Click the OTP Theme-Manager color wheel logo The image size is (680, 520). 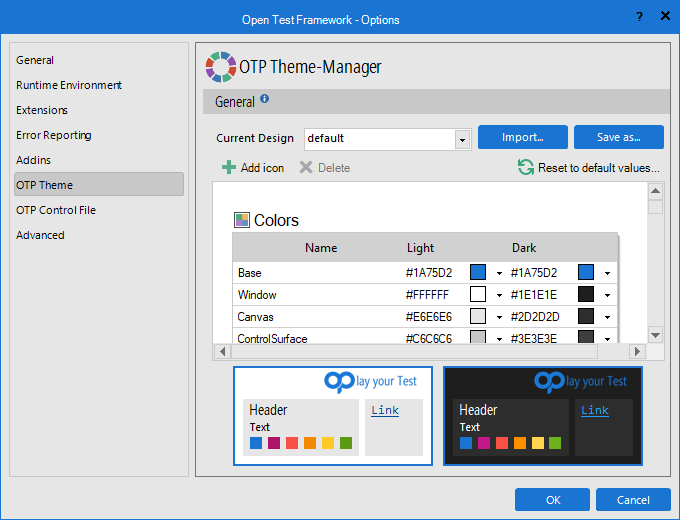(220, 67)
